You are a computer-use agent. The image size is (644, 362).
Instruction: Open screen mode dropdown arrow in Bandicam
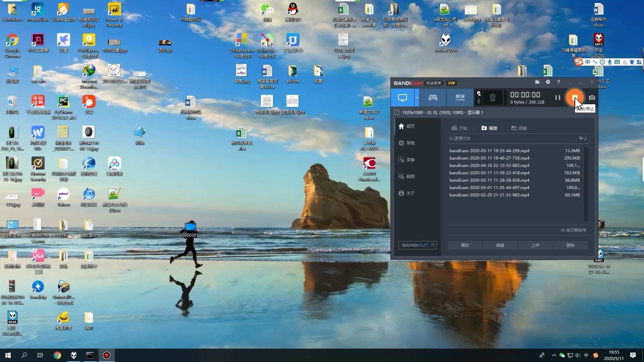click(417, 98)
